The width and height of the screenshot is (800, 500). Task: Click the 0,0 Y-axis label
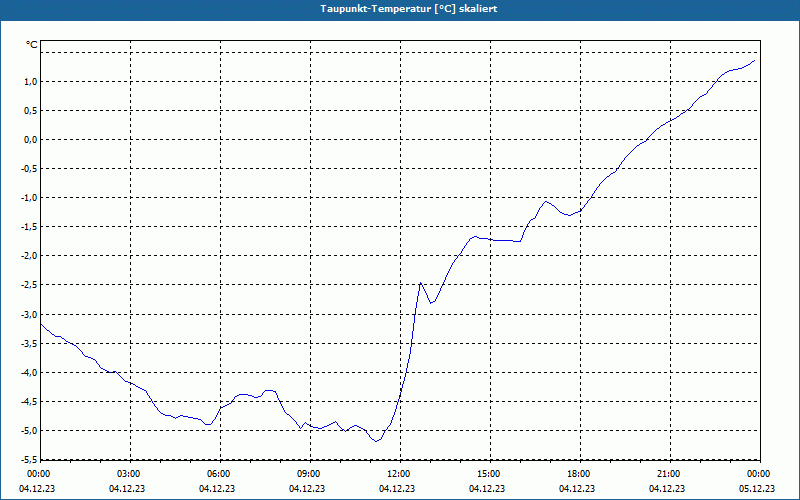pos(31,140)
